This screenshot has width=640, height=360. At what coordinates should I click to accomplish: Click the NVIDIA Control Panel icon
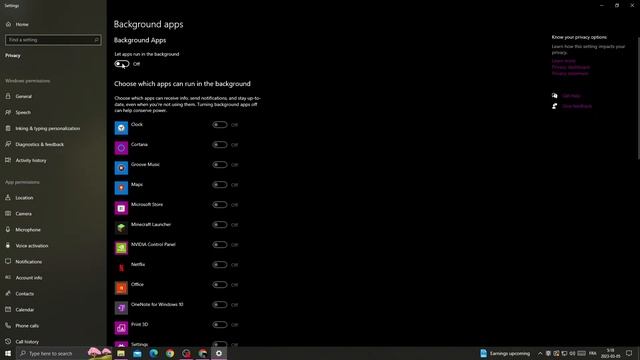pyautogui.click(x=121, y=248)
